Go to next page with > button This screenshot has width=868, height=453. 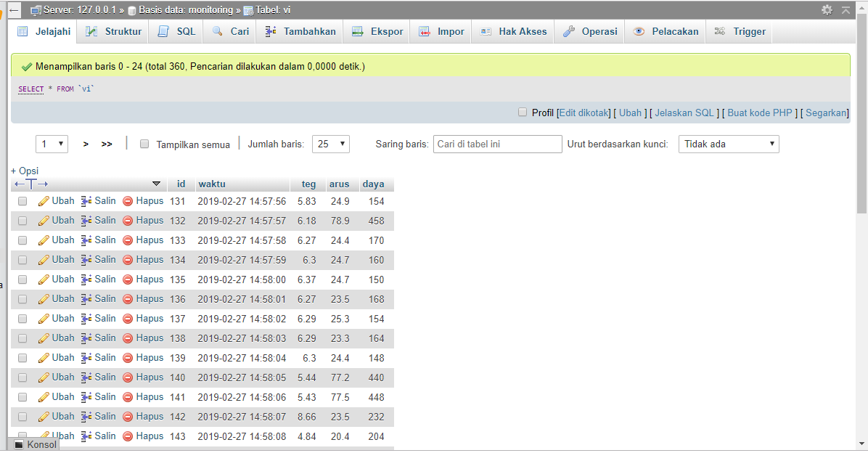(x=86, y=144)
